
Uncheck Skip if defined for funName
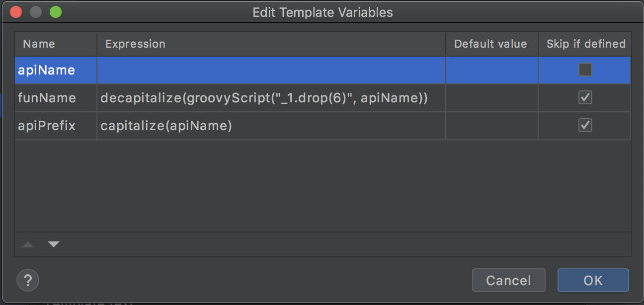point(585,98)
